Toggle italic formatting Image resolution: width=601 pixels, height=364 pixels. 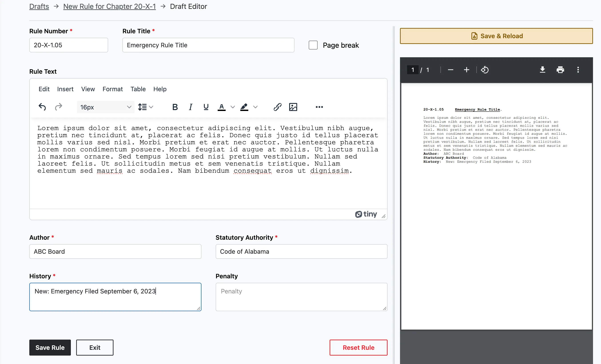(191, 107)
